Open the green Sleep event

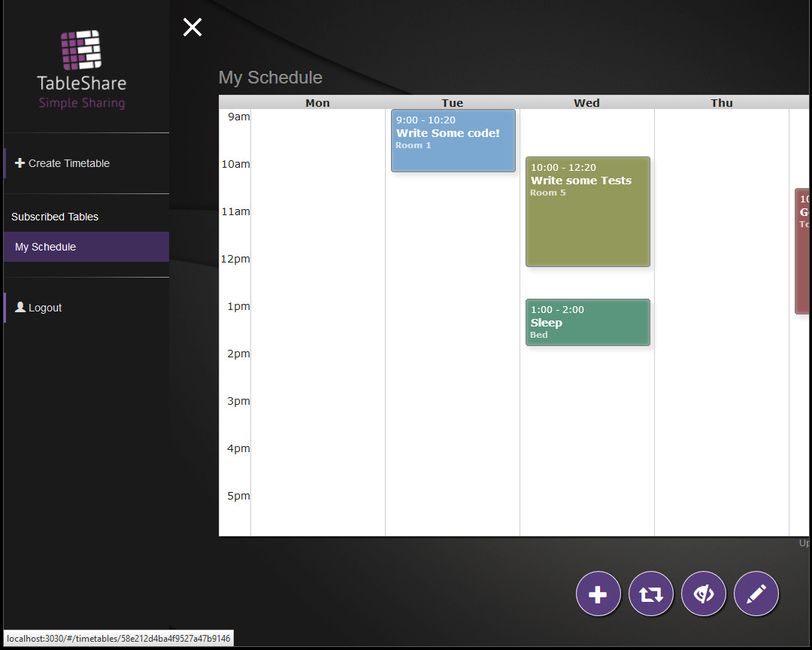point(587,323)
